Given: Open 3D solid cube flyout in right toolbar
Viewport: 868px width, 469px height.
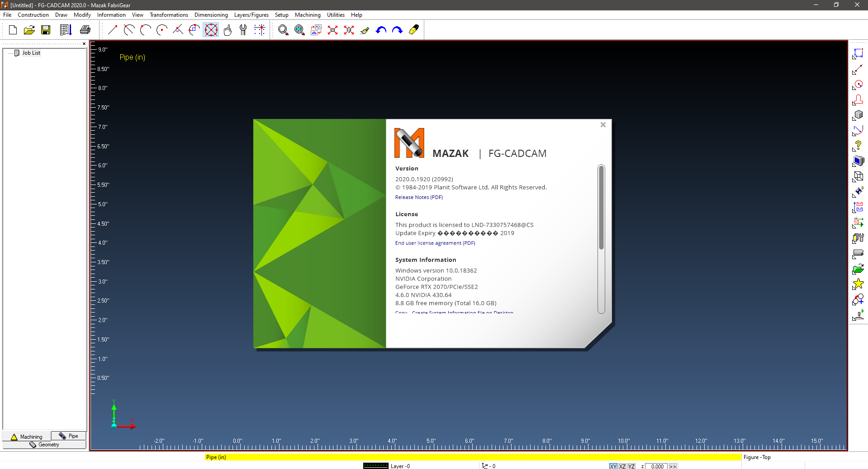Looking at the screenshot, I should pyautogui.click(x=858, y=115).
